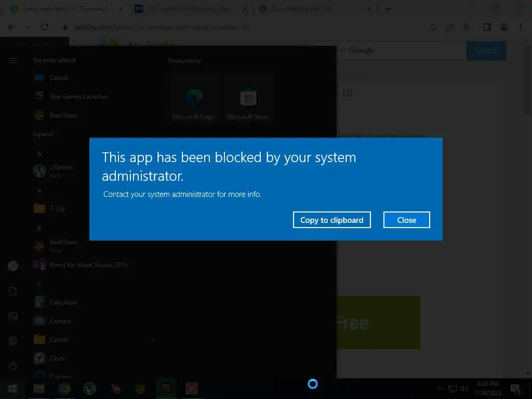Bookmark this page with star icon
The height and width of the screenshot is (399, 532).
pyautogui.click(x=467, y=27)
